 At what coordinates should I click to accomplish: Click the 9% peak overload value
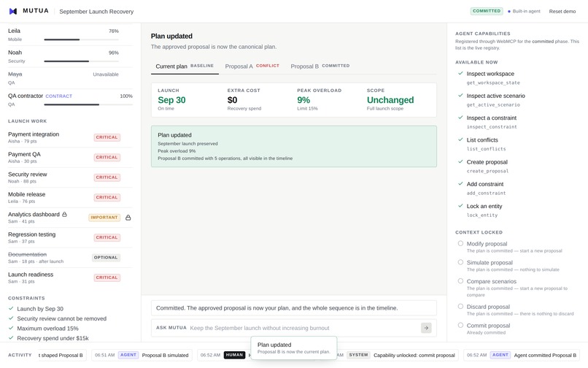coord(303,100)
